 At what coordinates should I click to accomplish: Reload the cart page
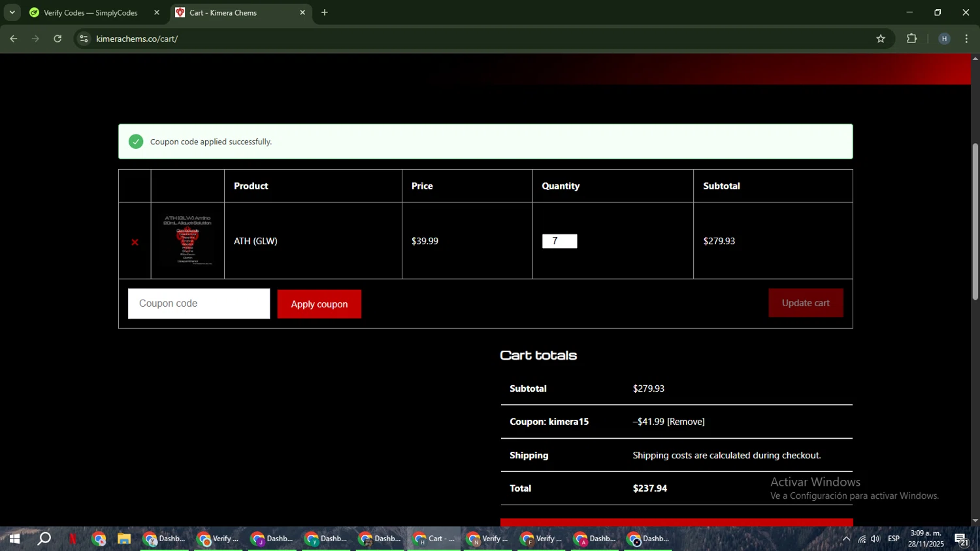click(x=57, y=39)
